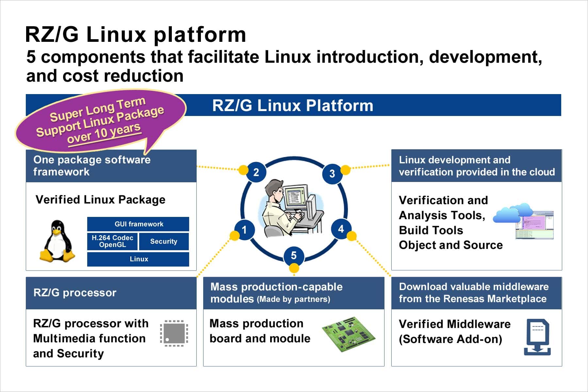Click the Linux block in the stack
This screenshot has width=588, height=392.
(138, 259)
